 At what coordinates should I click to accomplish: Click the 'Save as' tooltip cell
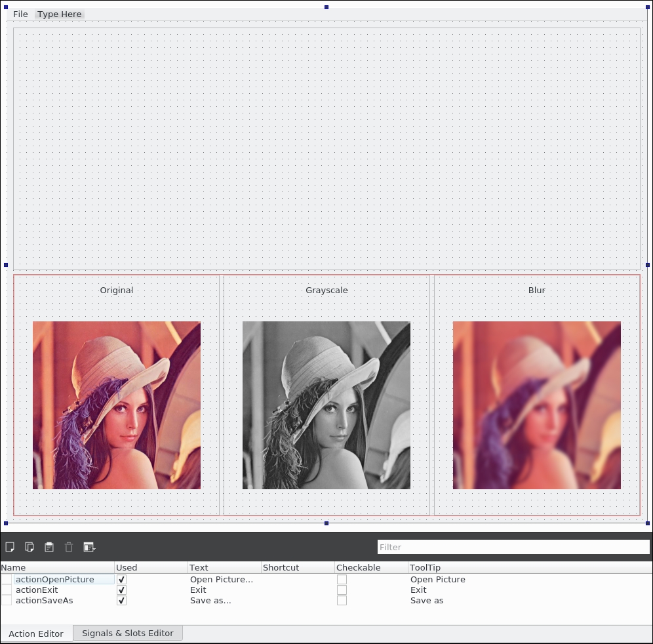[427, 600]
